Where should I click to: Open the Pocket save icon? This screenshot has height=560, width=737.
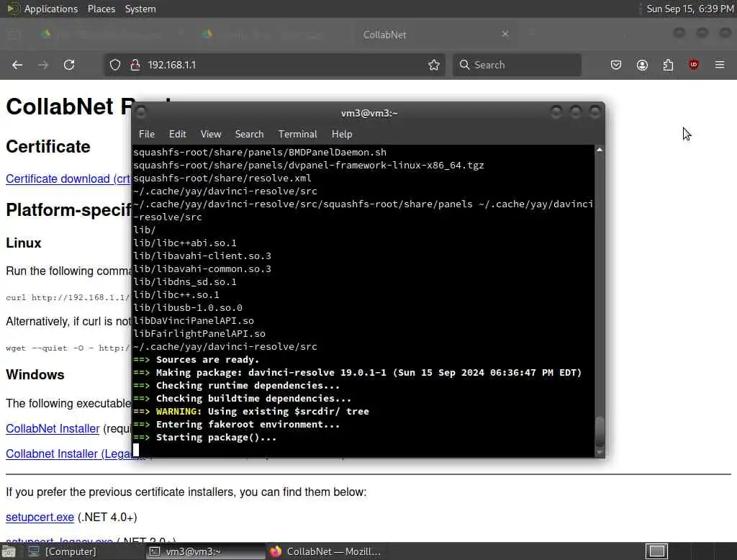pos(616,65)
